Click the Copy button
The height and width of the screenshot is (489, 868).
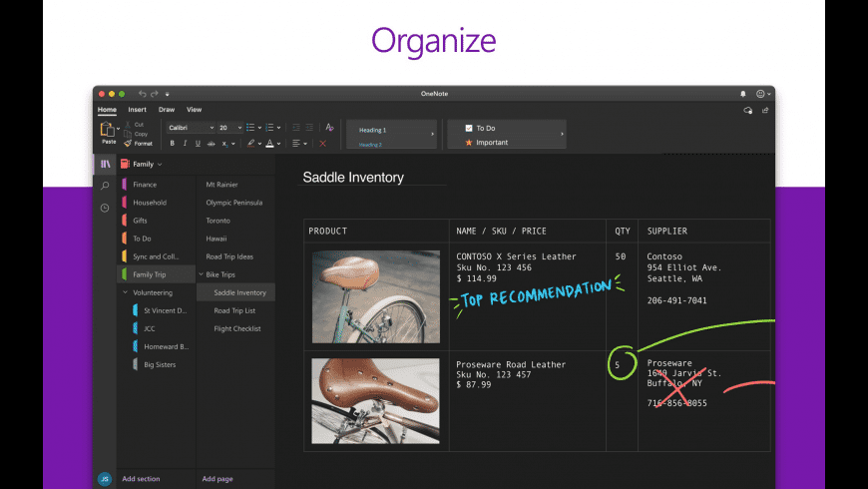tap(136, 134)
